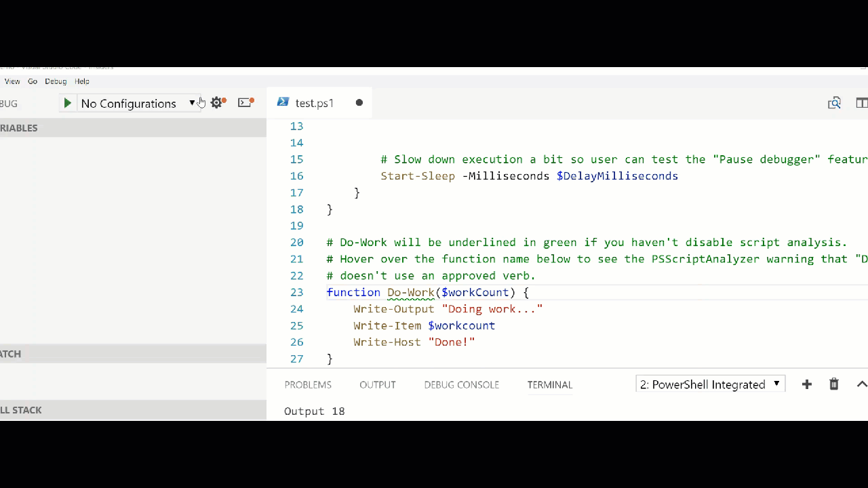
Task: Open the View menu
Action: pos(12,81)
